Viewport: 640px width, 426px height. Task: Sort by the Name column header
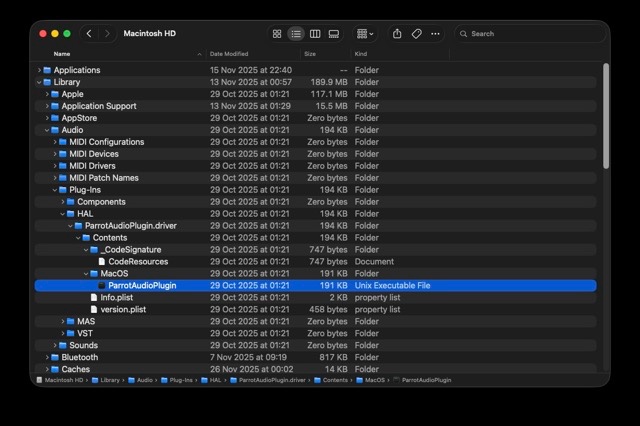62,54
